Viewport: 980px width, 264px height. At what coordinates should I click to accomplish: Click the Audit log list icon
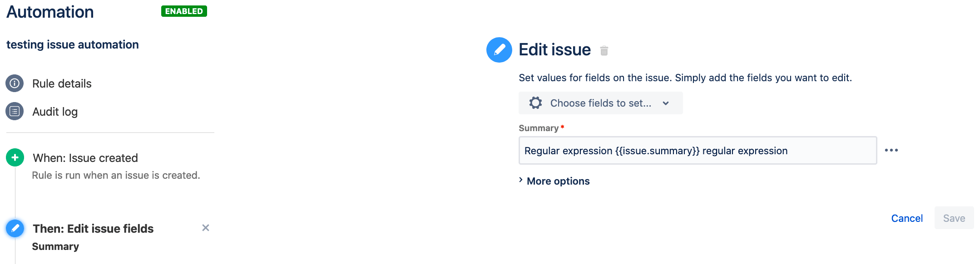(x=15, y=111)
